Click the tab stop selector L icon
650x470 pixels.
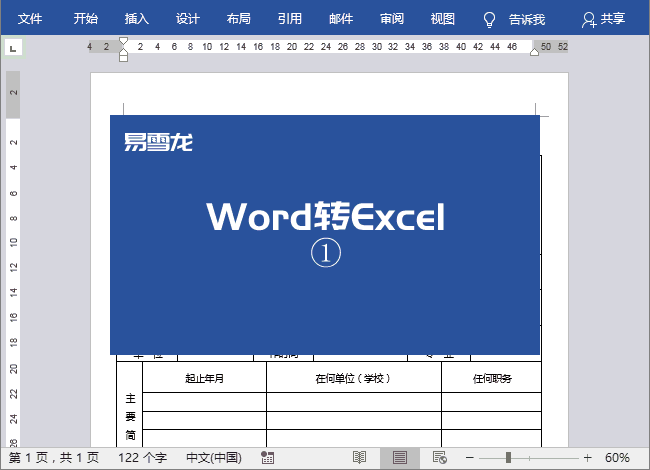[x=13, y=48]
